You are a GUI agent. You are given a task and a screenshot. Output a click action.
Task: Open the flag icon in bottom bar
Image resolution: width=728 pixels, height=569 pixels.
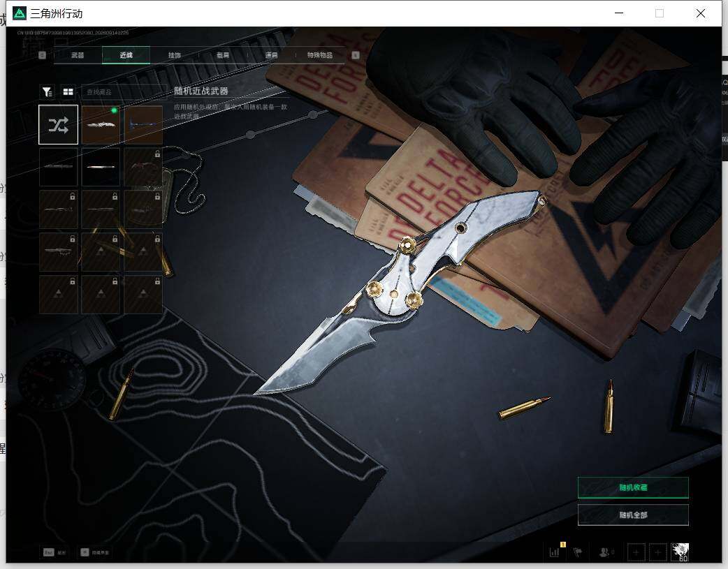[x=578, y=552]
